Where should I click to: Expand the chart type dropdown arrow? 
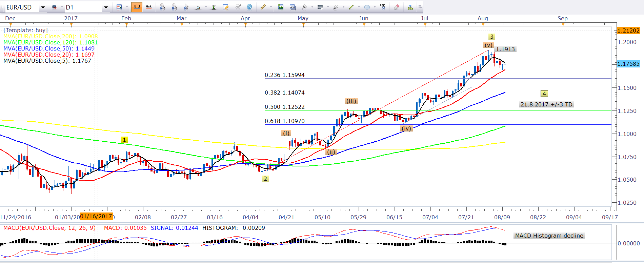127,7
